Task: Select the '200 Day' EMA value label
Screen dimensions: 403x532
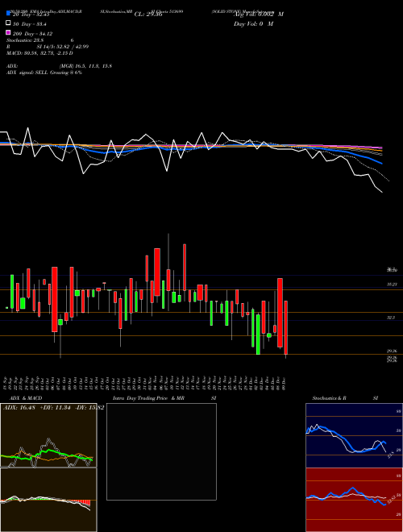Action: 32,34
